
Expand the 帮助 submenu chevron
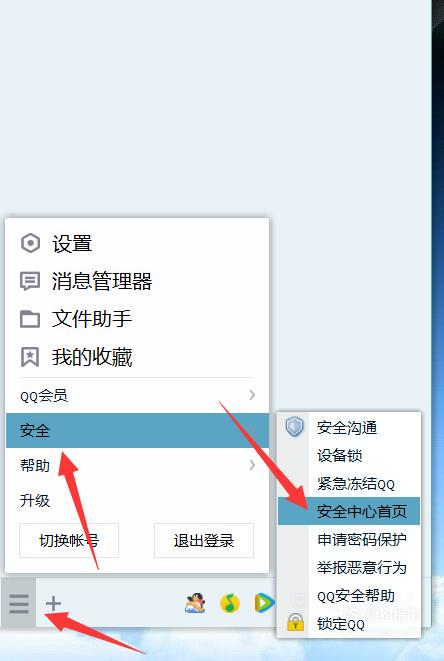click(x=252, y=465)
